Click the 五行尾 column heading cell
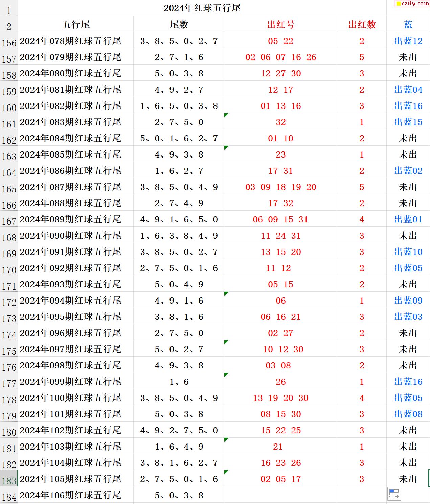This screenshot has width=430, height=504. click(76, 24)
